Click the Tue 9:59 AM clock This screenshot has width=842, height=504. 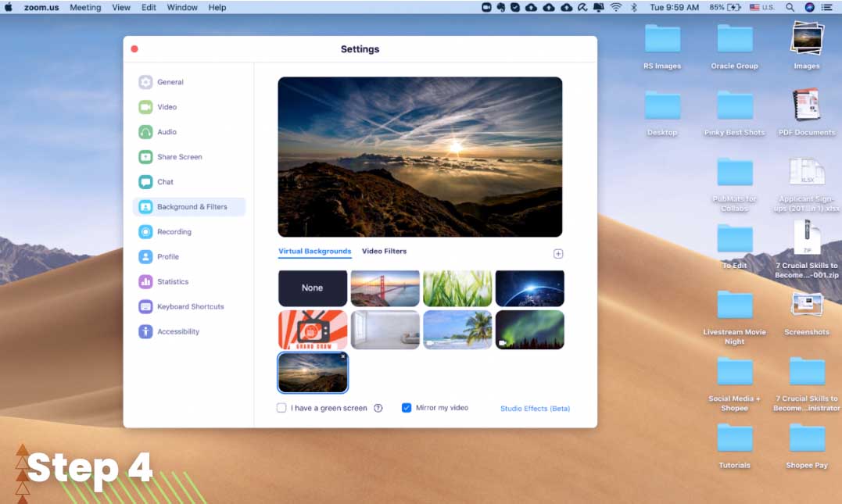[x=675, y=8]
